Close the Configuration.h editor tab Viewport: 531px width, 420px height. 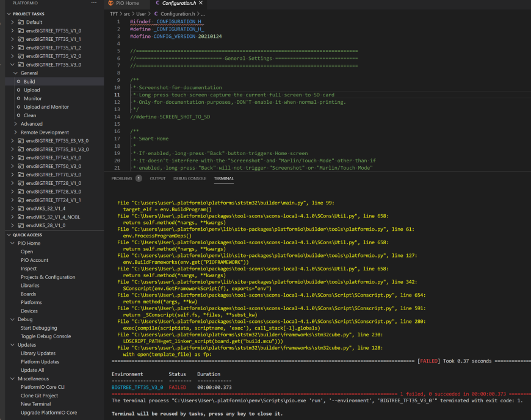(201, 2)
